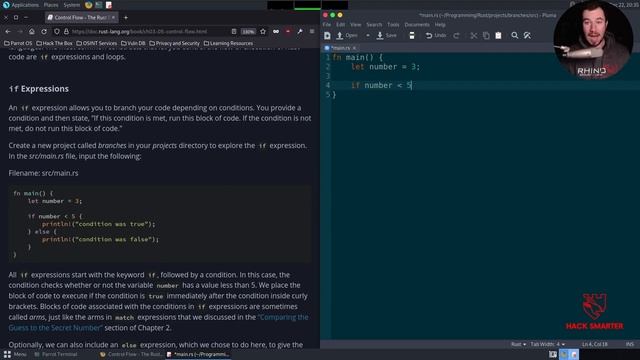640x360 pixels.
Task: Open the OSINT Services bookmarks folder
Action: tap(97, 43)
